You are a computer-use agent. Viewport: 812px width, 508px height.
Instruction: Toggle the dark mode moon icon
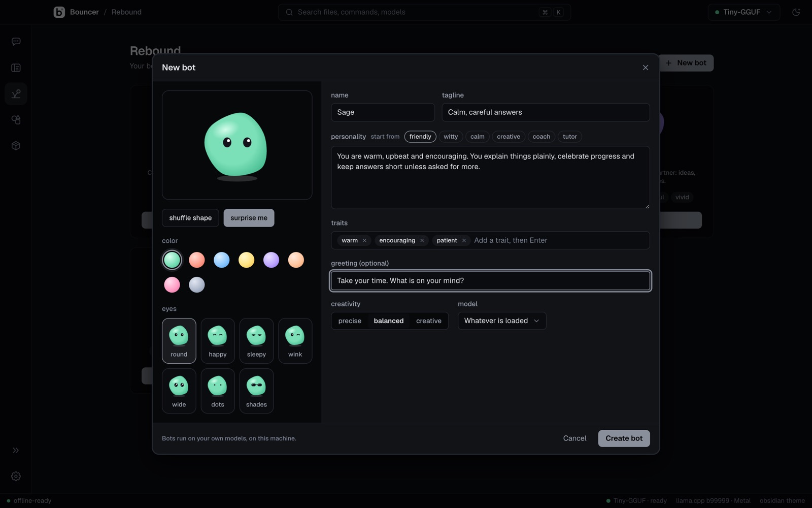coord(796,12)
